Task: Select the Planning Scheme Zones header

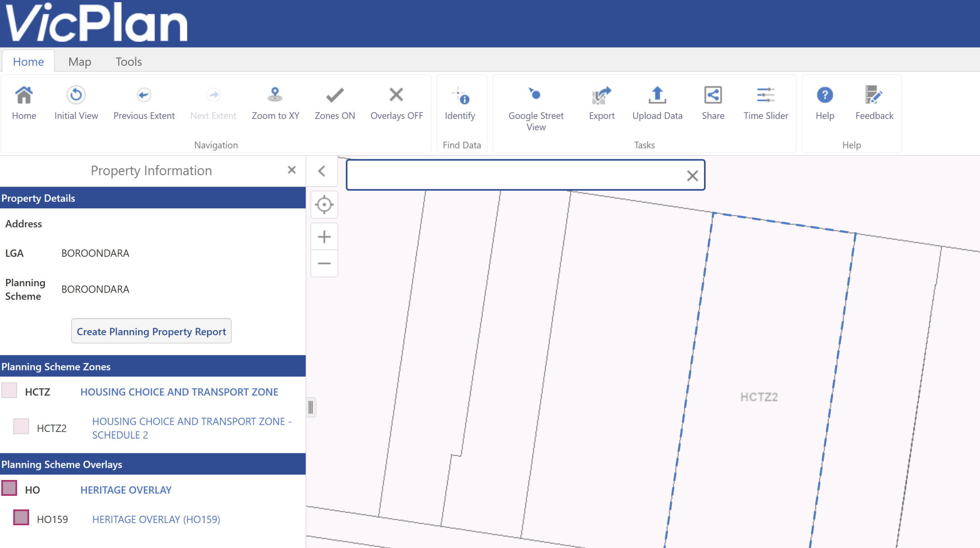Action: click(x=153, y=366)
